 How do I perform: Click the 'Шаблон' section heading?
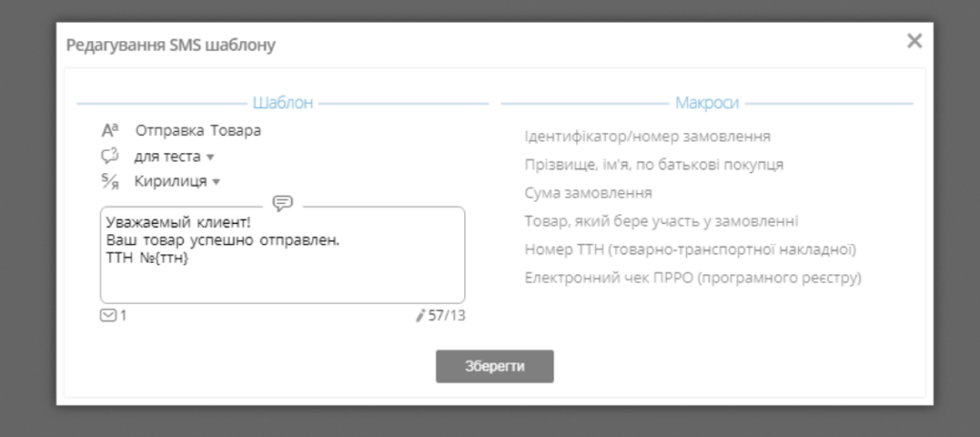tap(282, 103)
